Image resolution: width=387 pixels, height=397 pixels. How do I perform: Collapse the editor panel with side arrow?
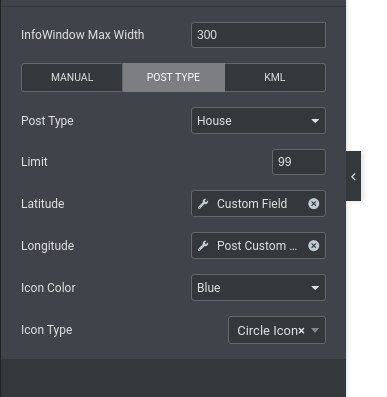click(353, 176)
